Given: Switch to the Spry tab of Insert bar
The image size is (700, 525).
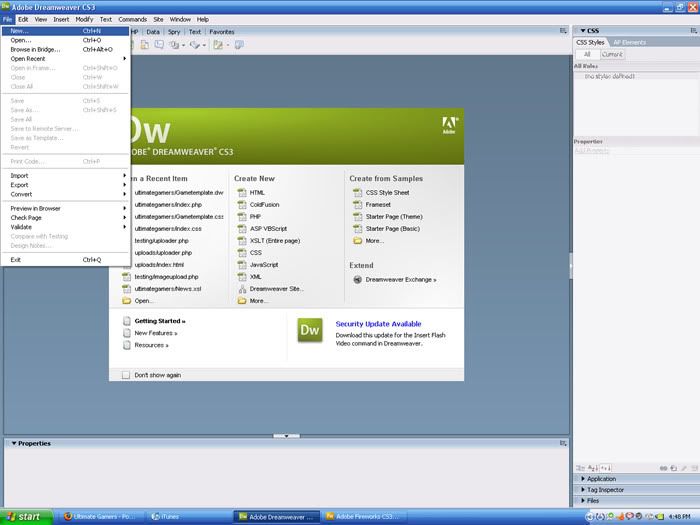Looking at the screenshot, I should [x=174, y=32].
